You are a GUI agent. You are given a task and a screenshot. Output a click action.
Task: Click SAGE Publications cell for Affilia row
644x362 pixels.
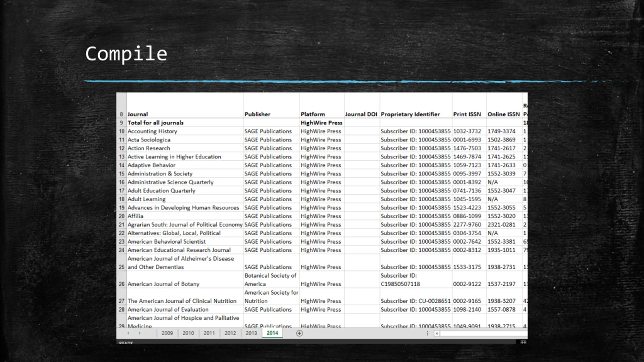271,216
